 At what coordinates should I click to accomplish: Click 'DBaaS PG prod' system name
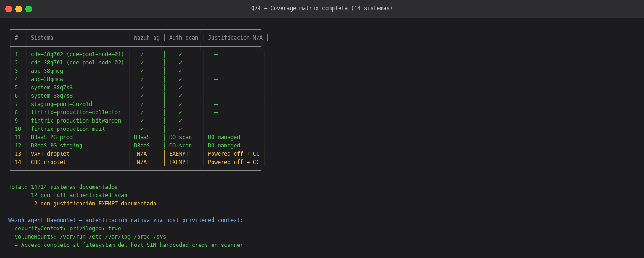point(52,137)
